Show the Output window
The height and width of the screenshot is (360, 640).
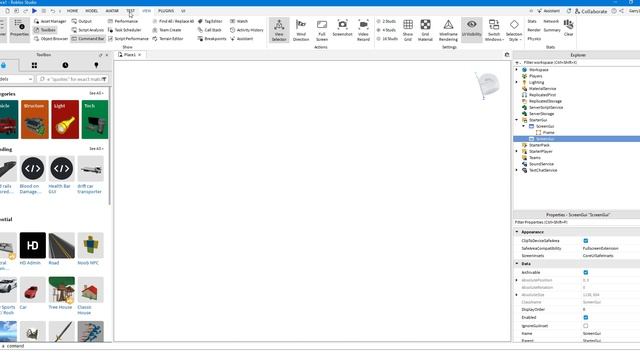tap(82, 21)
